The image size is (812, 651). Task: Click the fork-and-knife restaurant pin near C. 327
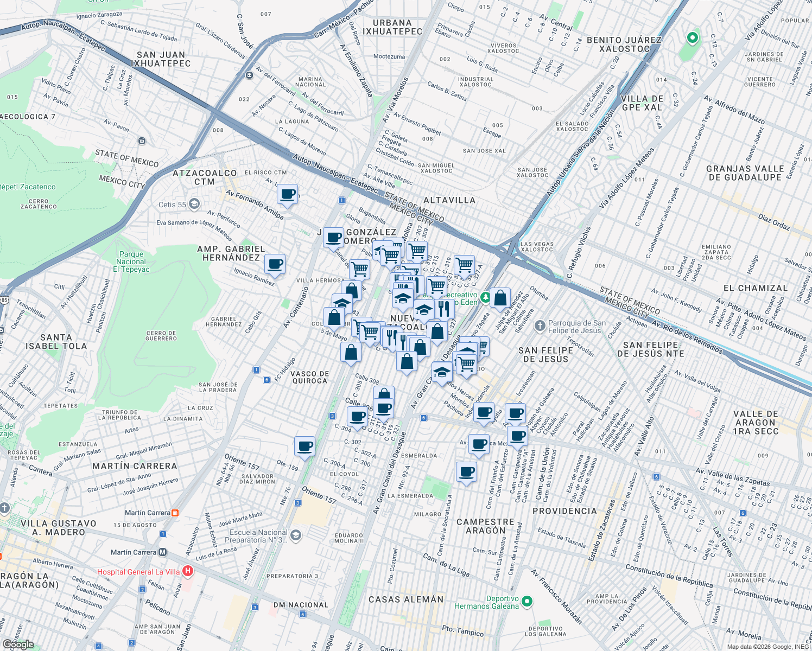(x=443, y=308)
